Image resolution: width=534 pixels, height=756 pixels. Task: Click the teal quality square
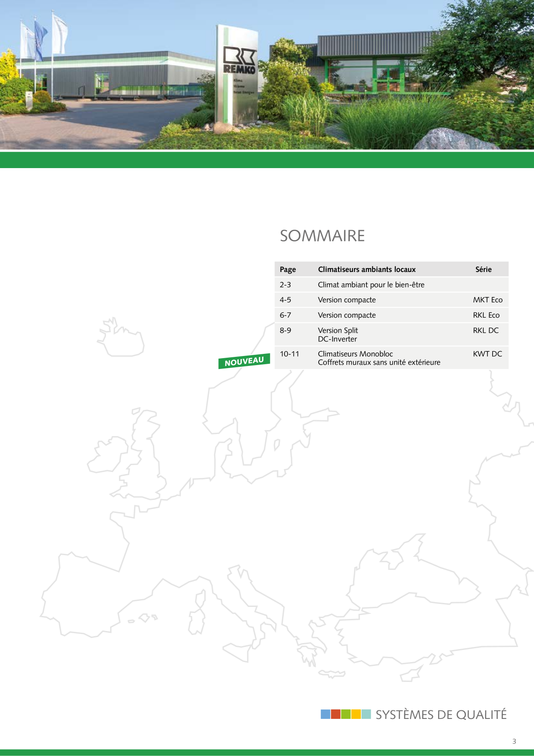(366, 714)
